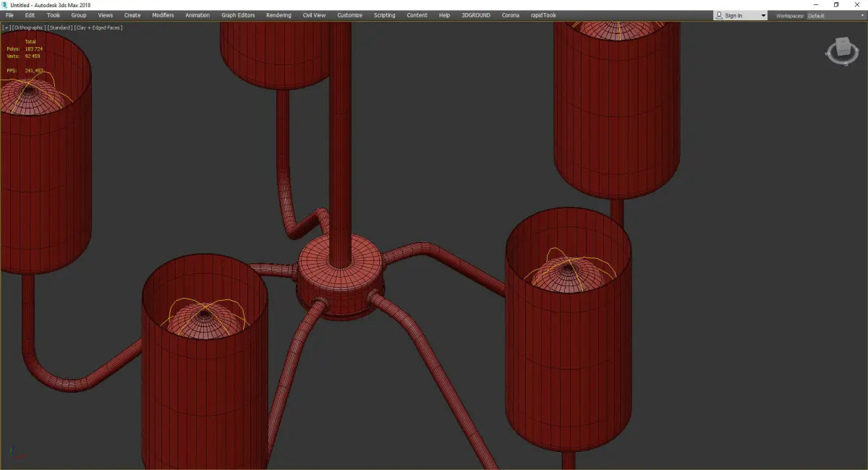This screenshot has height=470, width=868.
Task: Open the Rendering menu
Action: click(x=278, y=15)
